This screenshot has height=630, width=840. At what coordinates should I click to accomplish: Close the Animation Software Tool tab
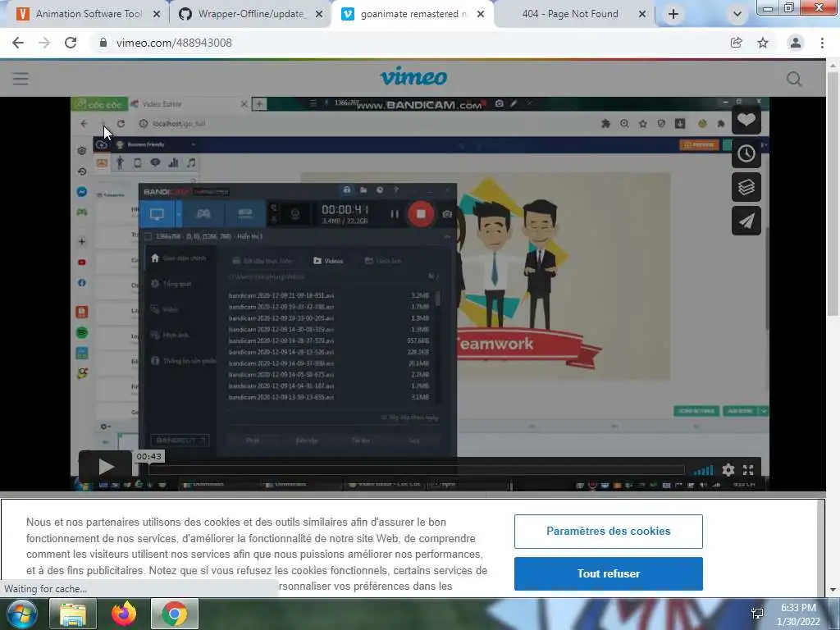(x=157, y=15)
